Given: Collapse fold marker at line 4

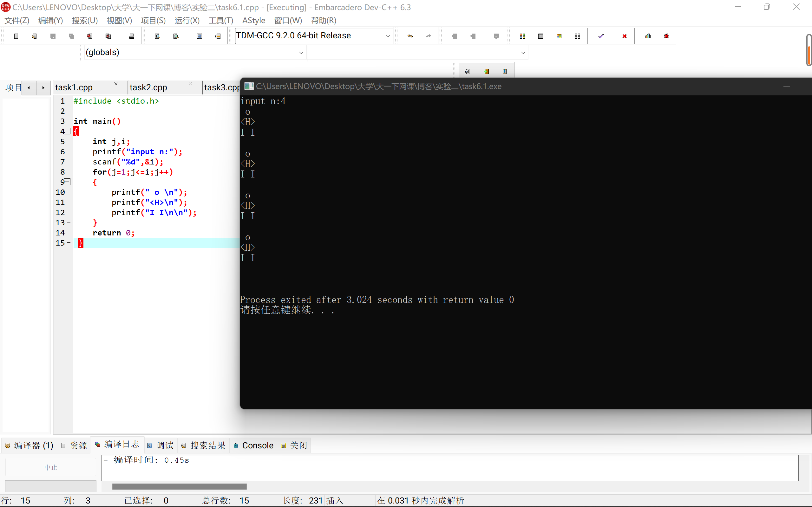Looking at the screenshot, I should 68,132.
